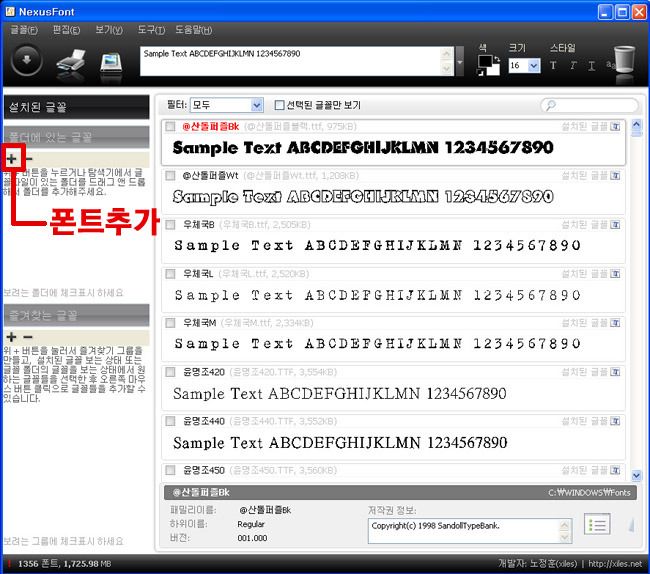Open the 글꼴(F) menu
Viewport: 650px width, 574px height.
[24, 30]
